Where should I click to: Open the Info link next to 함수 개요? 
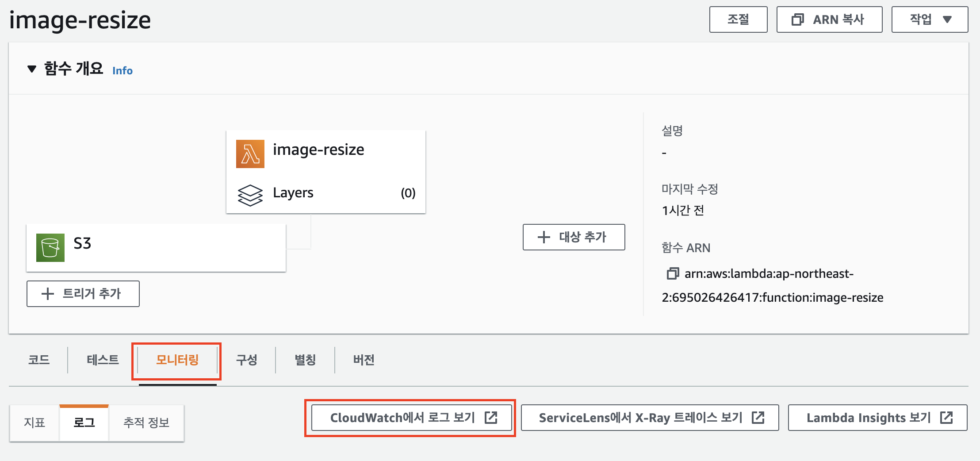pyautogui.click(x=122, y=71)
